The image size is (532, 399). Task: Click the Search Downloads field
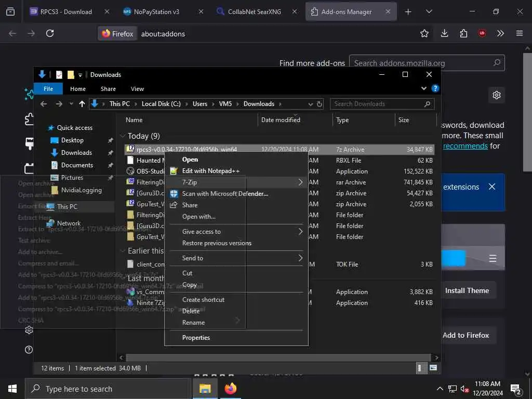coord(382,104)
